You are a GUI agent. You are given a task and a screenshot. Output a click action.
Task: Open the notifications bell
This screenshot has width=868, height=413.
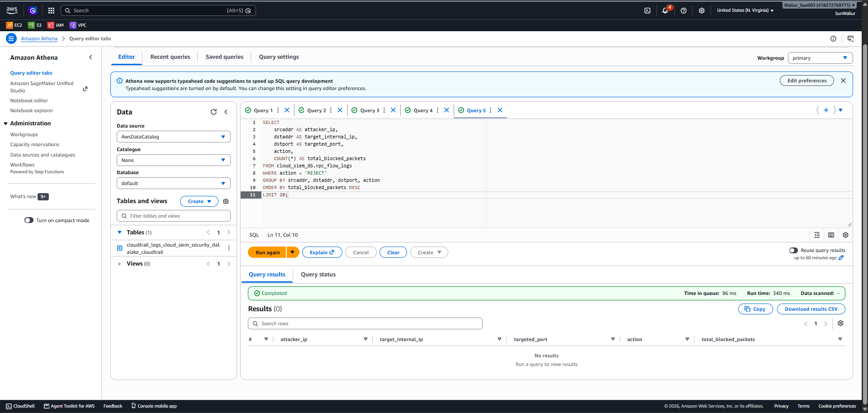665,10
